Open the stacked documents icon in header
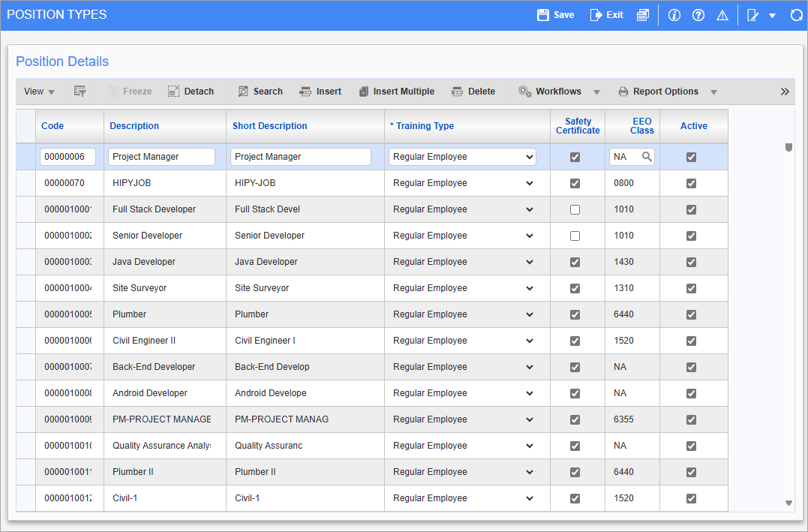This screenshot has width=808, height=532. [x=643, y=15]
